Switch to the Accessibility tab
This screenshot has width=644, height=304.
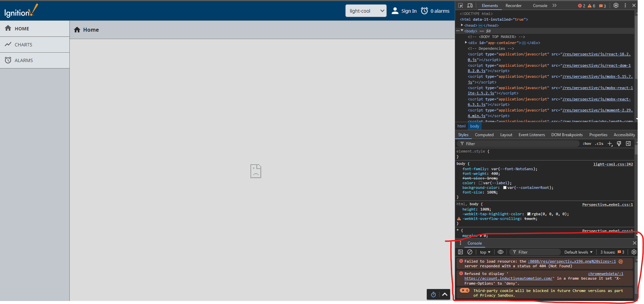click(x=624, y=135)
